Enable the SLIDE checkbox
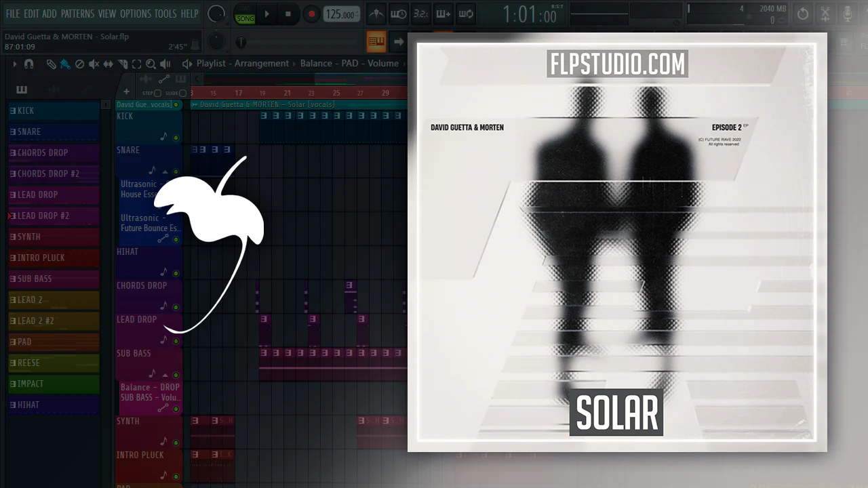Screen dimensions: 868x488 click(184, 93)
